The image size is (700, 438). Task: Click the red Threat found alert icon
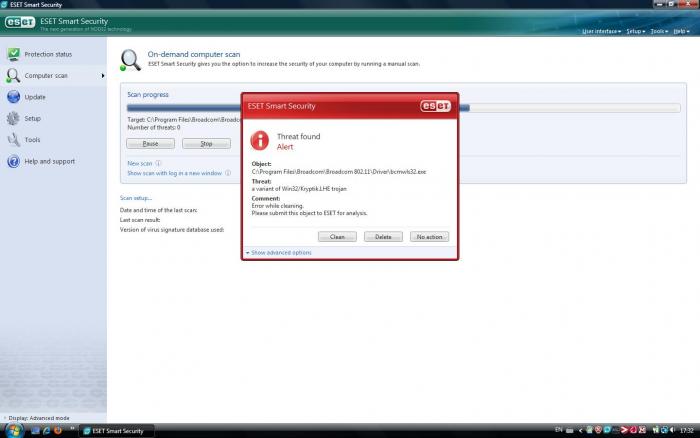click(259, 141)
